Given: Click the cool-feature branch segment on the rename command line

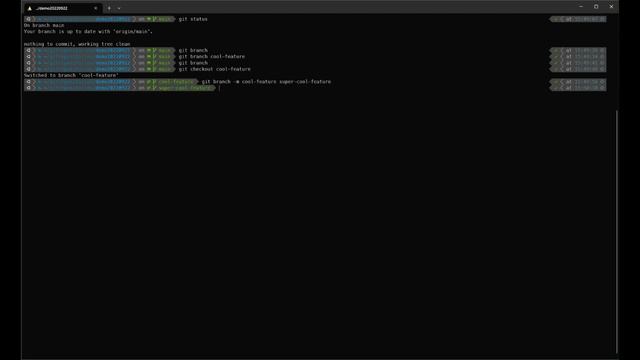Looking at the screenshot, I should pyautogui.click(x=173, y=82).
